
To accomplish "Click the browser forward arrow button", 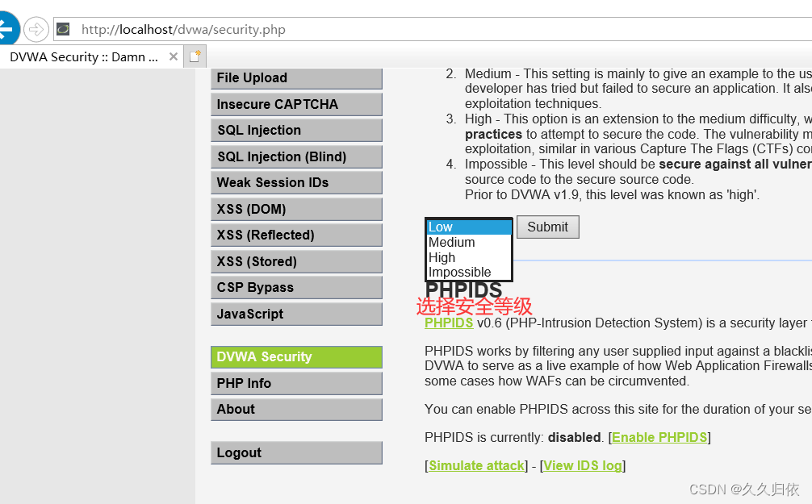I will click(36, 30).
